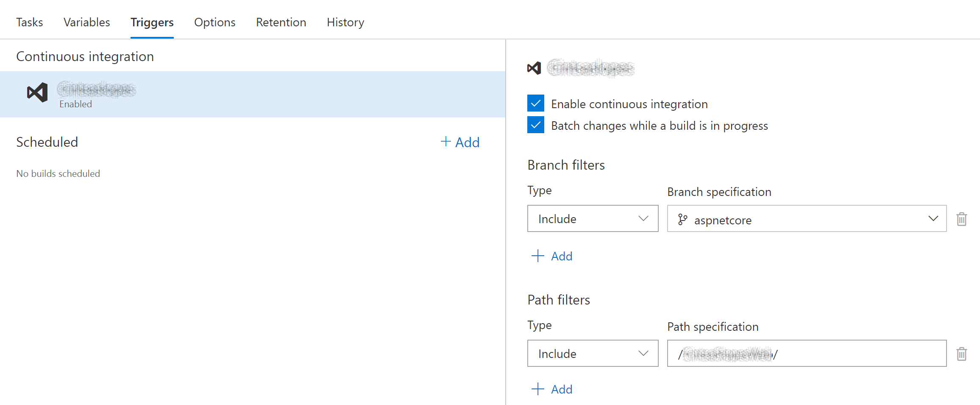980x405 pixels.
Task: Delete the path filter with trash icon
Action: pos(962,354)
